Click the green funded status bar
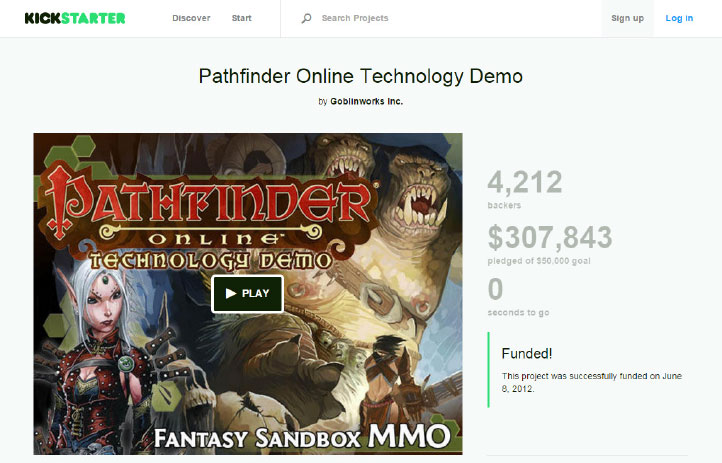This screenshot has height=463, width=722. [x=489, y=370]
